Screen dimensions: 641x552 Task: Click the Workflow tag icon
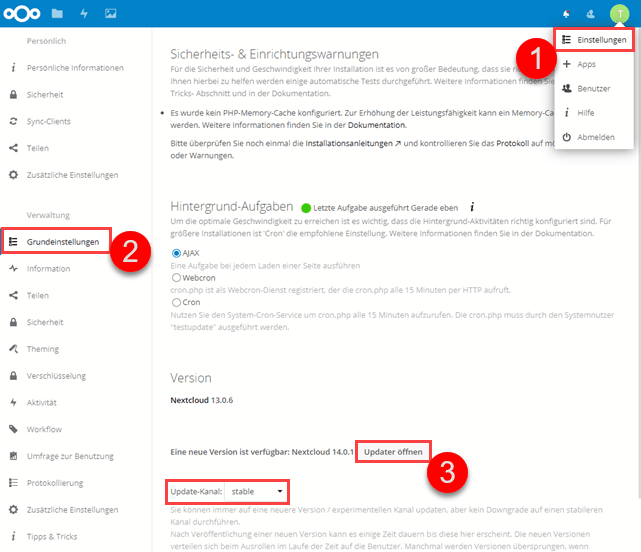pos(13,429)
